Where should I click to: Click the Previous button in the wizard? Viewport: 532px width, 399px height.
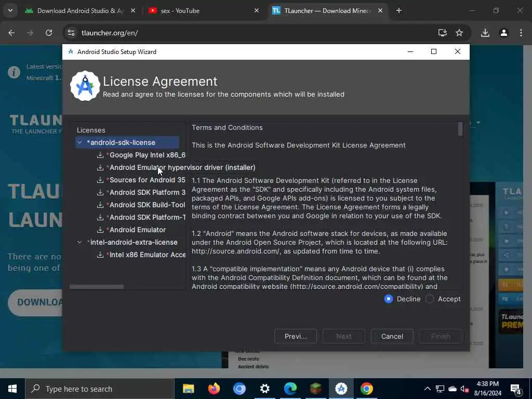[x=296, y=336]
